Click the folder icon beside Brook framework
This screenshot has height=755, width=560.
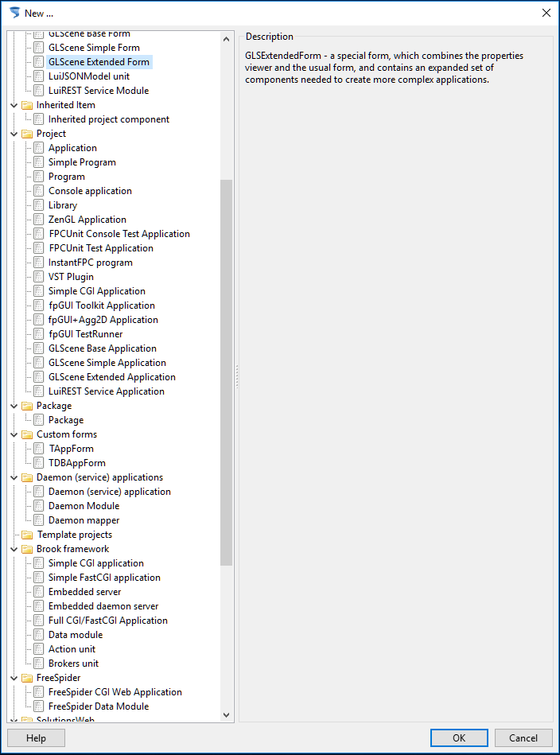click(27, 549)
